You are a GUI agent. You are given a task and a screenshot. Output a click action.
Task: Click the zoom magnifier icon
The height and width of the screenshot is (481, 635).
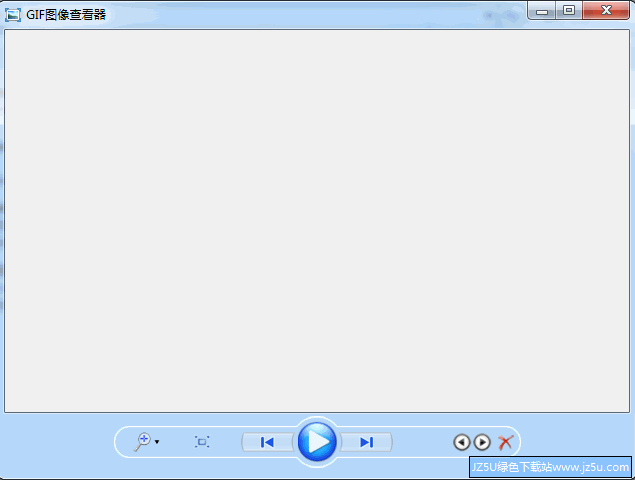pos(143,442)
